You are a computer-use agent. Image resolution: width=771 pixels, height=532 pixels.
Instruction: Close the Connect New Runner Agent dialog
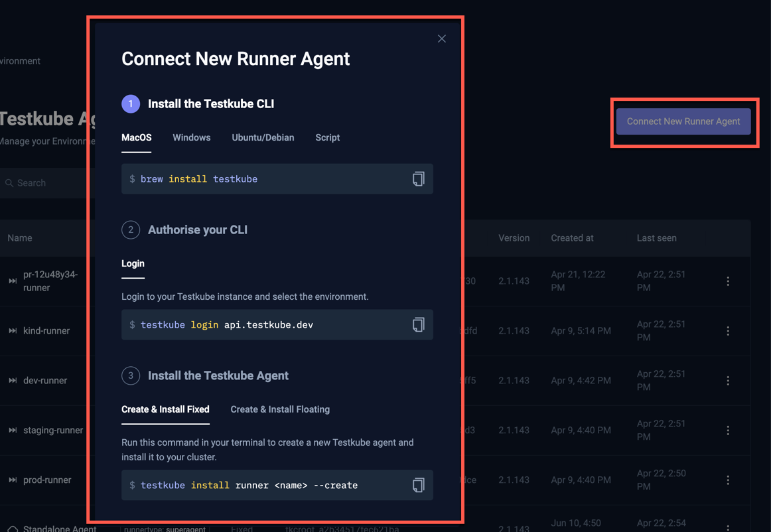[x=442, y=38]
